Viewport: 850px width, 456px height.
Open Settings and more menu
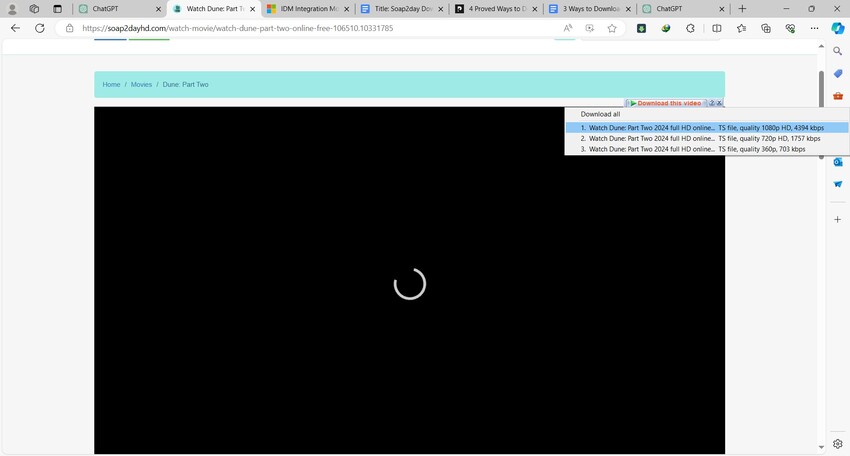814,28
